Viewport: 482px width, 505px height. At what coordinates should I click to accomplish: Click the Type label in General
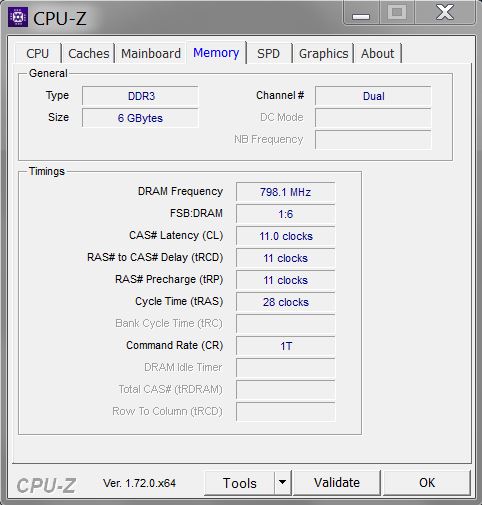[x=57, y=96]
